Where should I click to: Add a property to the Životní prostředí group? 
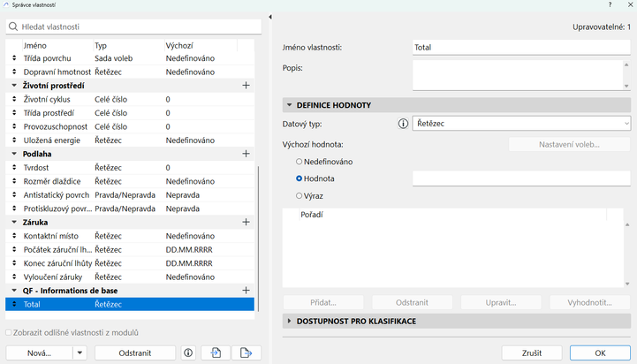click(x=246, y=86)
